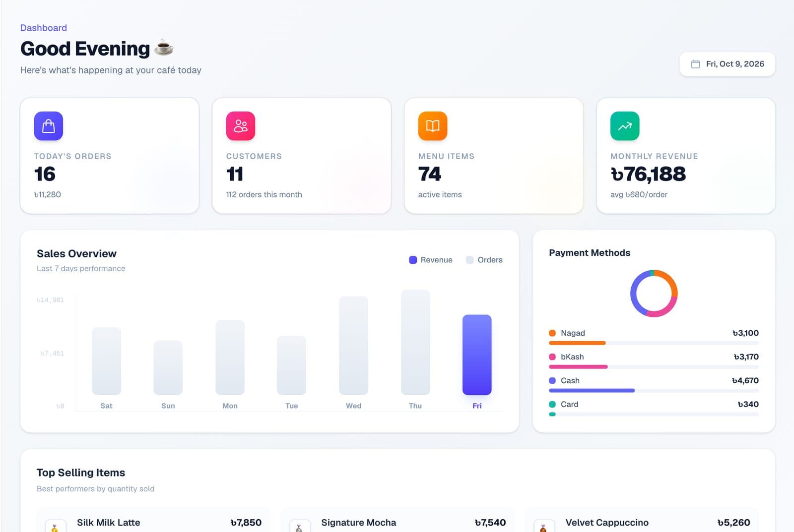This screenshot has width=794, height=532.
Task: Click the teal Card color dot
Action: (x=552, y=405)
